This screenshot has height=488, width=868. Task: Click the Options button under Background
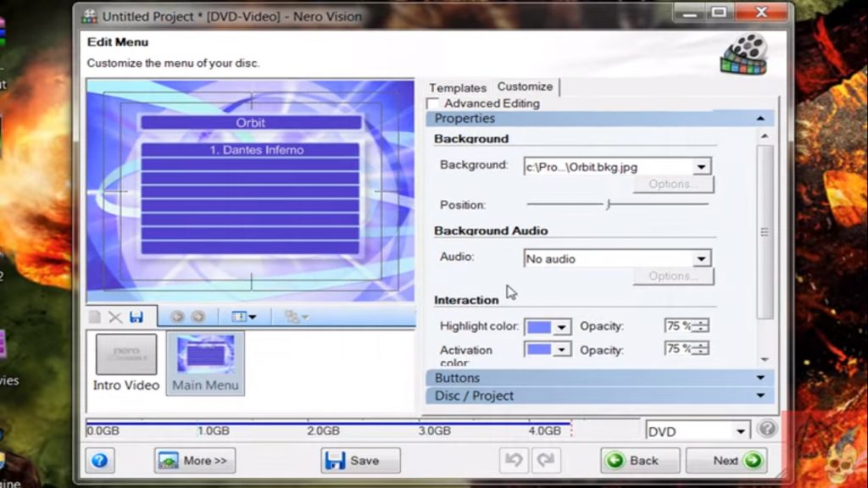673,184
